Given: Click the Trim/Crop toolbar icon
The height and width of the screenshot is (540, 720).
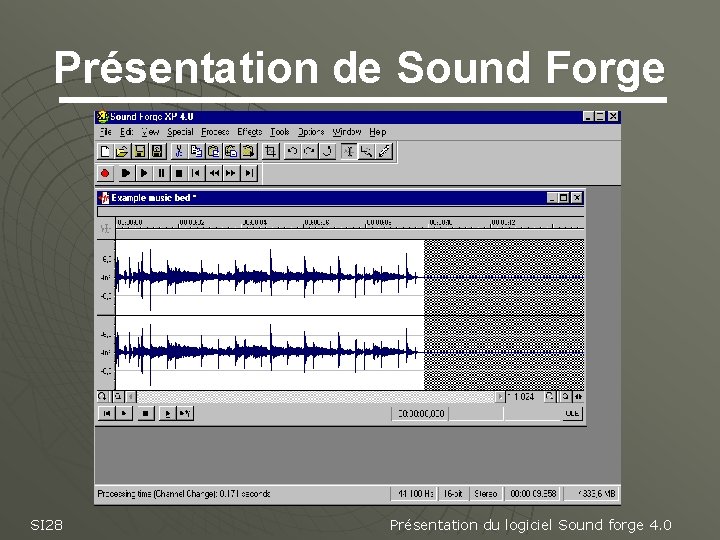Looking at the screenshot, I should (270, 151).
